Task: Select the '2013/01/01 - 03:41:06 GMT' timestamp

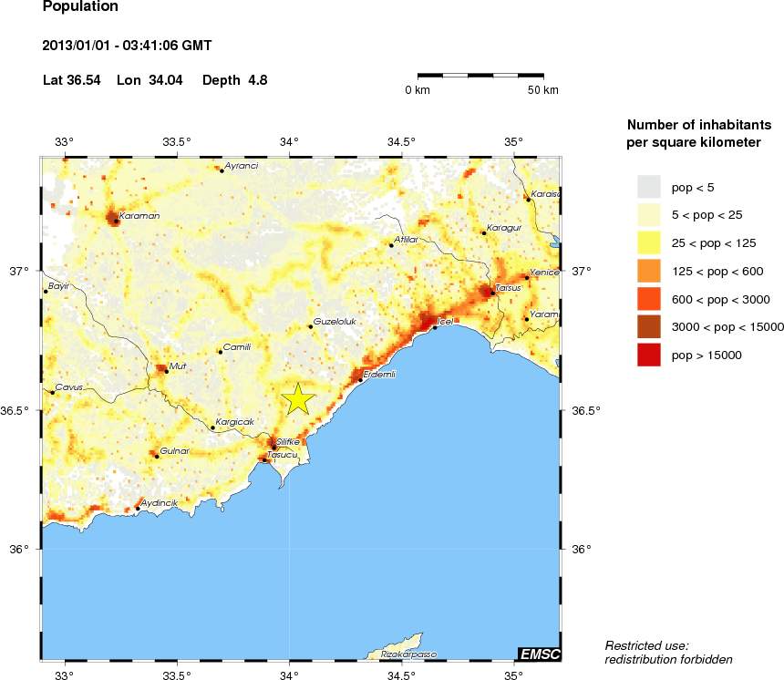Action: tap(127, 46)
